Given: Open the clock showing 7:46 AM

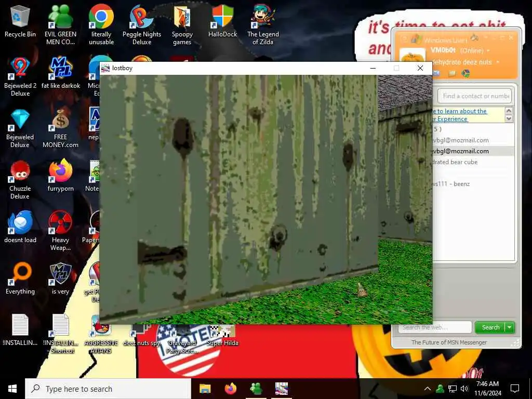Looking at the screenshot, I should point(487,389).
